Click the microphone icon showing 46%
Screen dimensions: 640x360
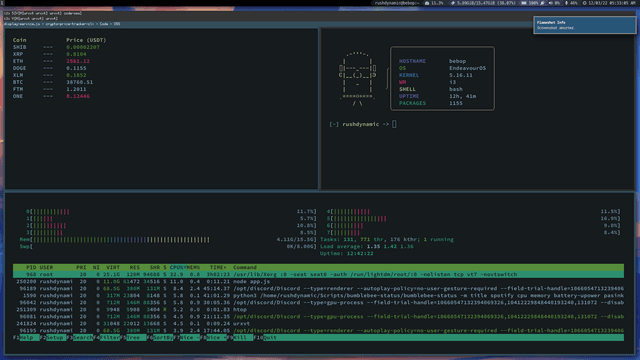(566, 3)
